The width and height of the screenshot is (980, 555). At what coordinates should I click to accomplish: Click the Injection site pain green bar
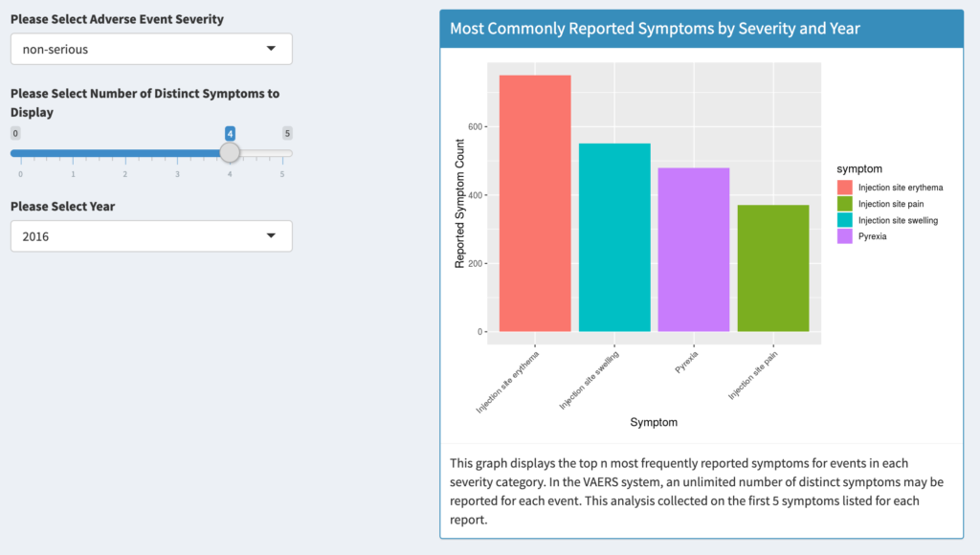pyautogui.click(x=772, y=268)
